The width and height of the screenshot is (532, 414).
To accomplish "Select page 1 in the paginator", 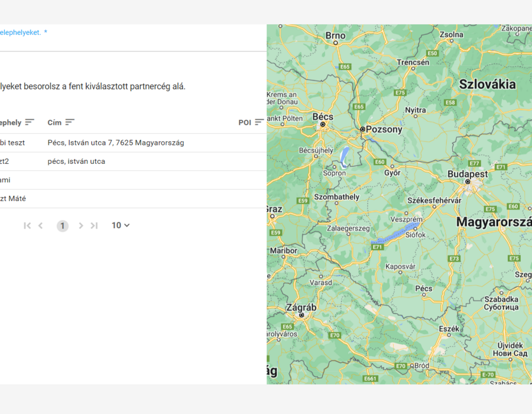I will (63, 226).
